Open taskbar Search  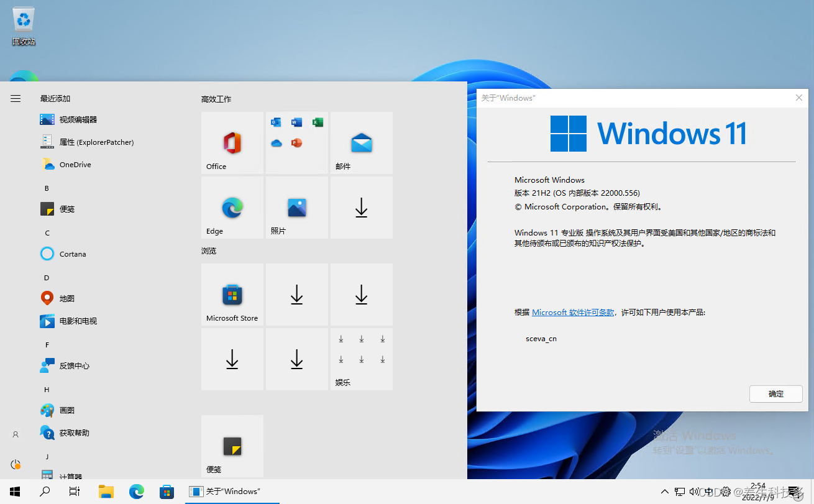45,492
